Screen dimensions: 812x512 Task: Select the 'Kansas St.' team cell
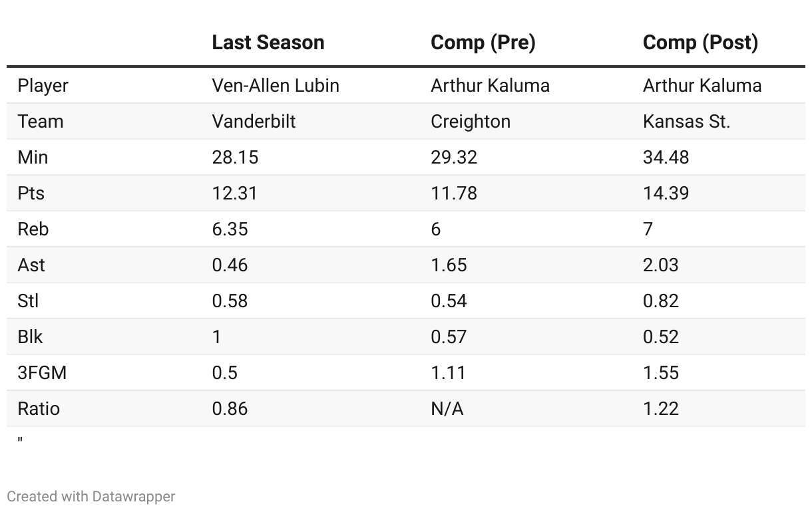686,122
